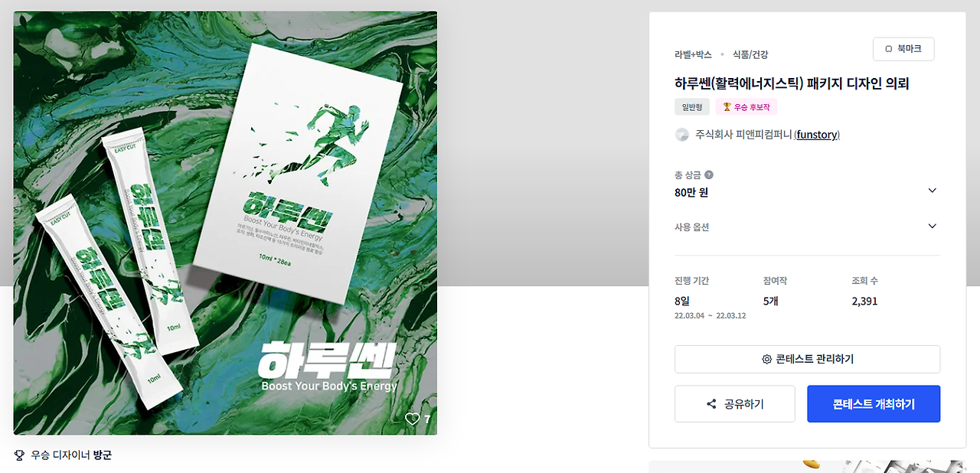Screen dimensions: 980x473
Task: Click the trophy icon on 우승 후보작 badge
Action: [727, 107]
